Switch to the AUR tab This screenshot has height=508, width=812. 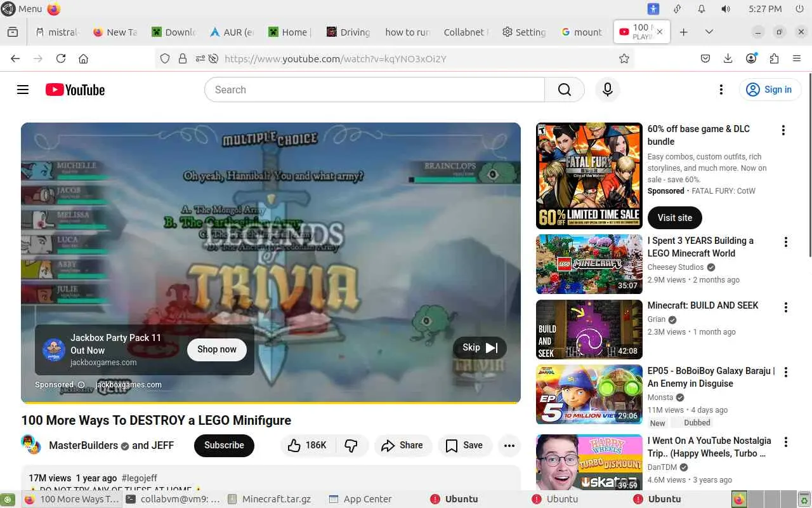pyautogui.click(x=231, y=32)
